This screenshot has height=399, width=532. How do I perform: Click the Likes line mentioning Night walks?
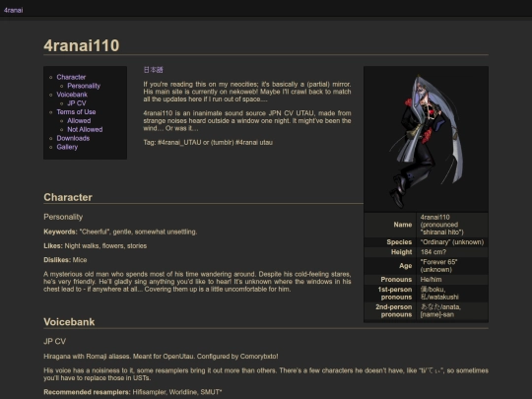(x=96, y=246)
